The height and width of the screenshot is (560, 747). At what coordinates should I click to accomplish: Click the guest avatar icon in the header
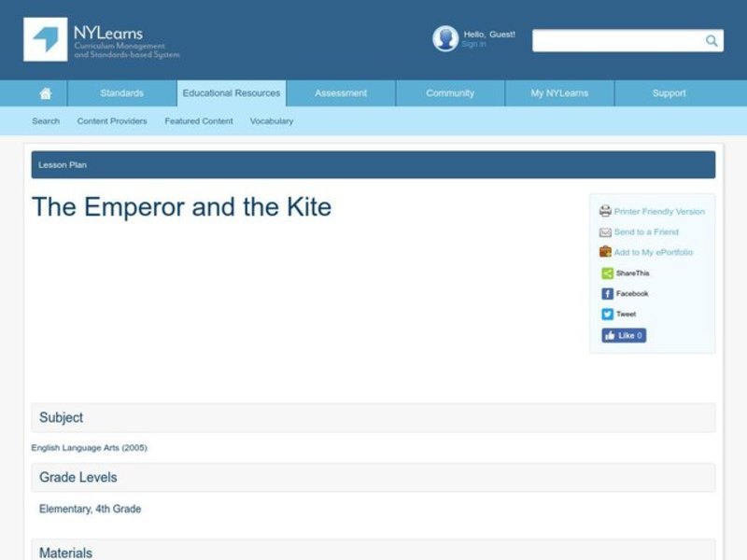[x=444, y=38]
